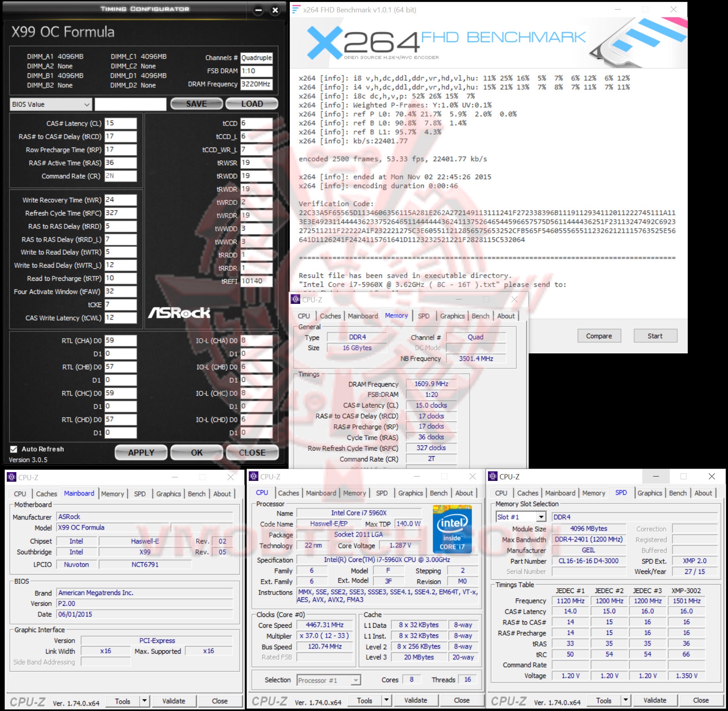This screenshot has height=711, width=728.
Task: Expand the Slot #1 memory slot dropdown
Action: click(541, 517)
